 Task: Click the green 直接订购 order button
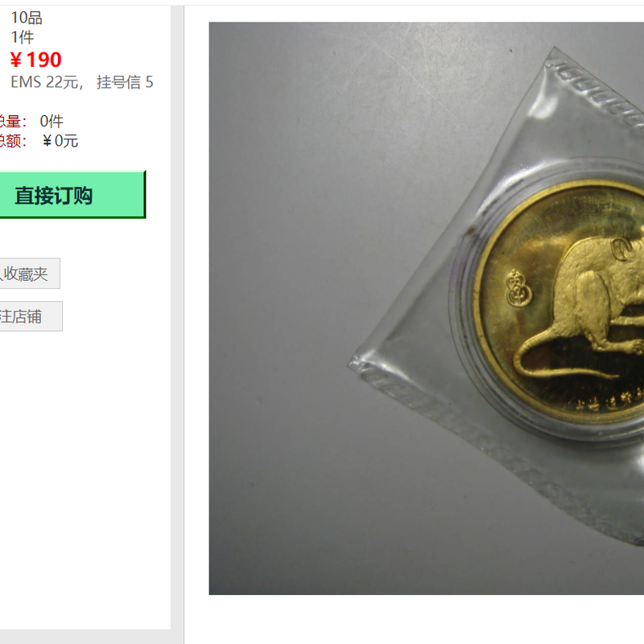pos(72,195)
